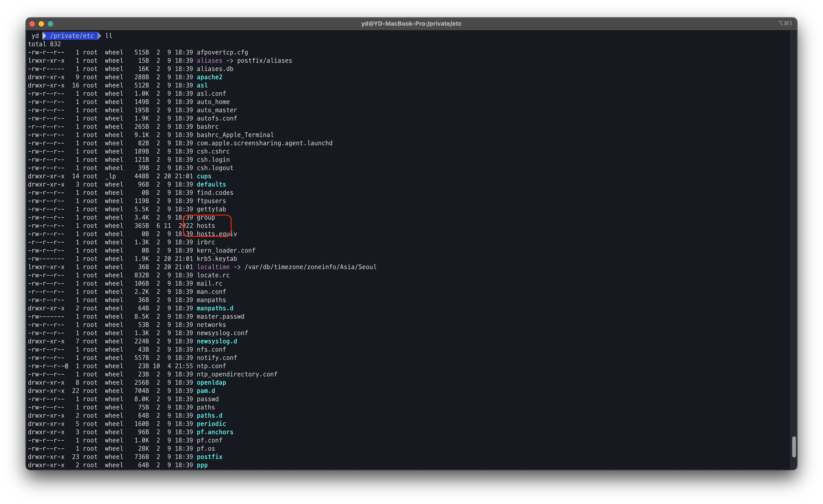This screenshot has width=823, height=504.
Task: Click the master.passwd filename
Action: coord(221,316)
